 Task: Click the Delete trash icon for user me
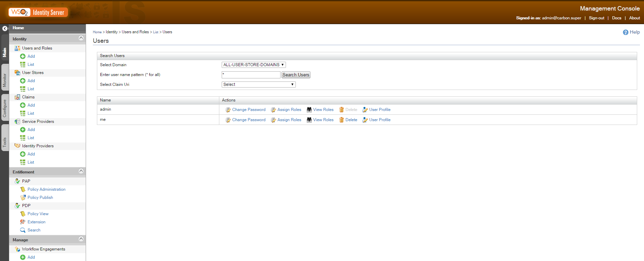(341, 120)
